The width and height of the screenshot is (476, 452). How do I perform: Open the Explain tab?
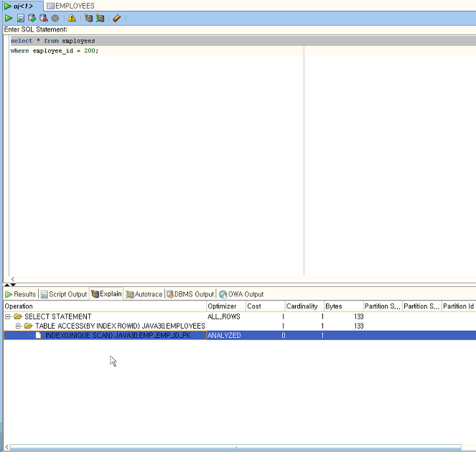pyautogui.click(x=106, y=294)
